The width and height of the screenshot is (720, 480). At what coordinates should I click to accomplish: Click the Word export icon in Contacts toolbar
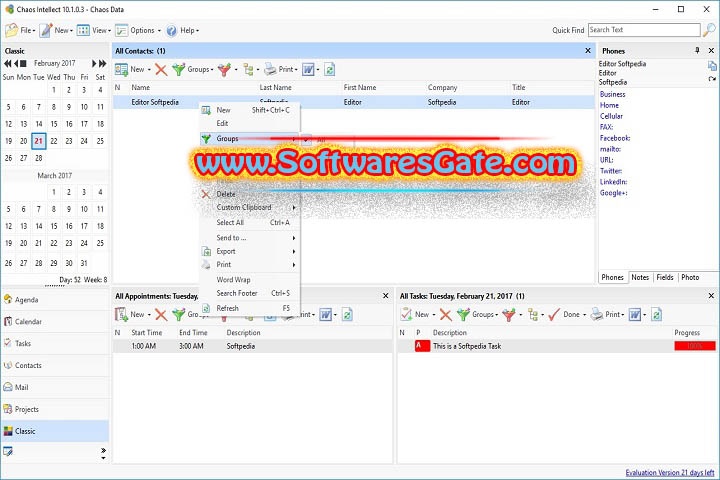(x=308, y=70)
